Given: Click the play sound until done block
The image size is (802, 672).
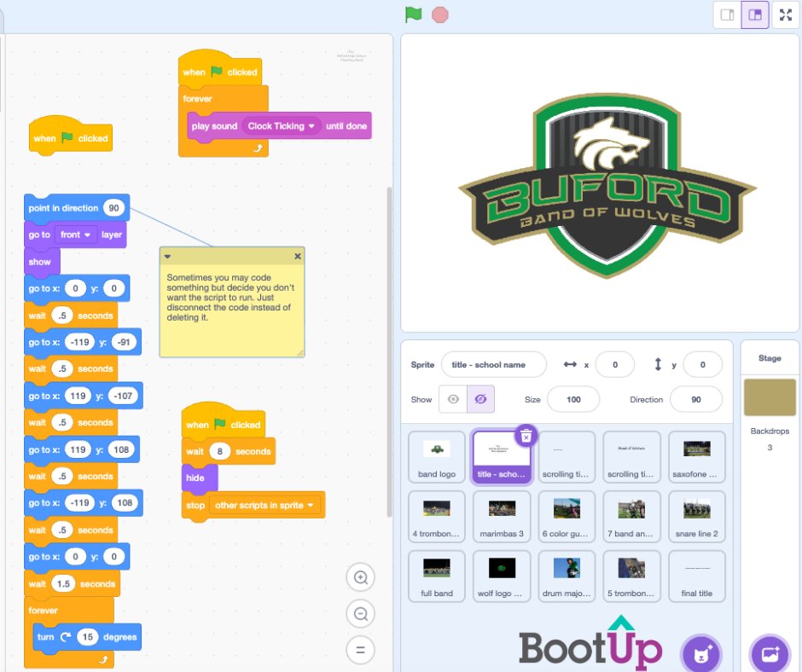Looking at the screenshot, I should [279, 126].
